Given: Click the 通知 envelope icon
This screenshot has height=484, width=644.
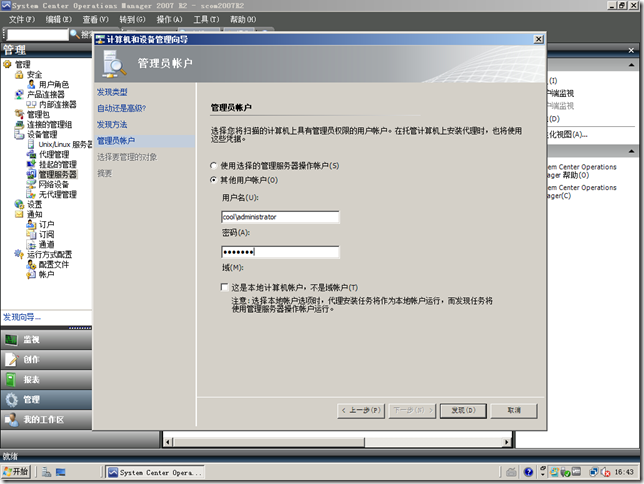Looking at the screenshot, I should (19, 214).
